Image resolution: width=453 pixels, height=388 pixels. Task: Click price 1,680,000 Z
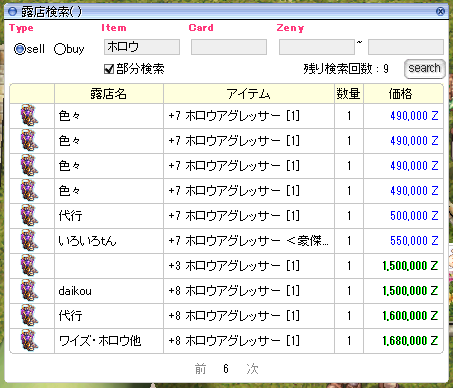coord(410,341)
